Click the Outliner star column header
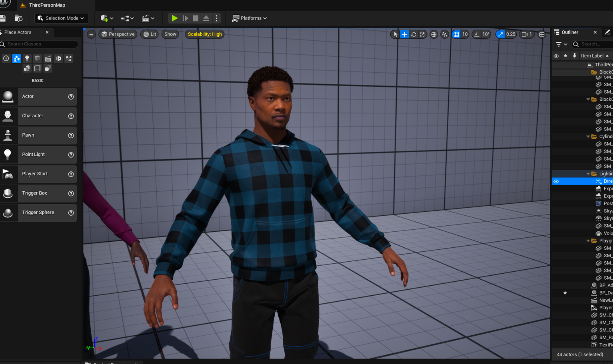This screenshot has height=364, width=613. (565, 56)
